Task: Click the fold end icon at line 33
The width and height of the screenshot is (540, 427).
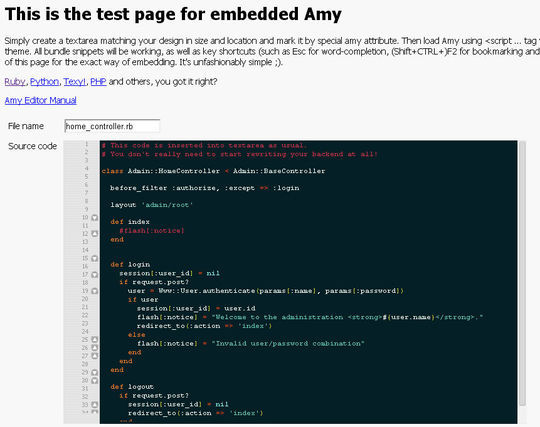Action: tap(94, 405)
